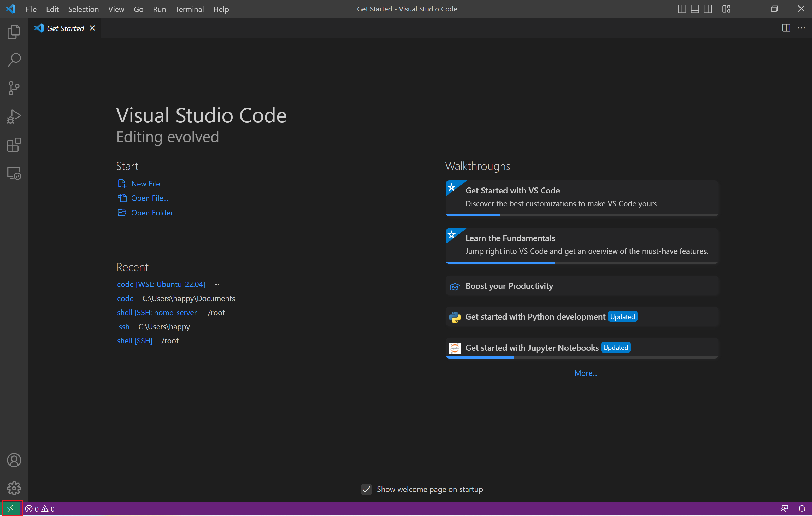Image resolution: width=812 pixels, height=516 pixels.
Task: Open Get started with Jupyter Notebooks walkthrough
Action: point(582,348)
